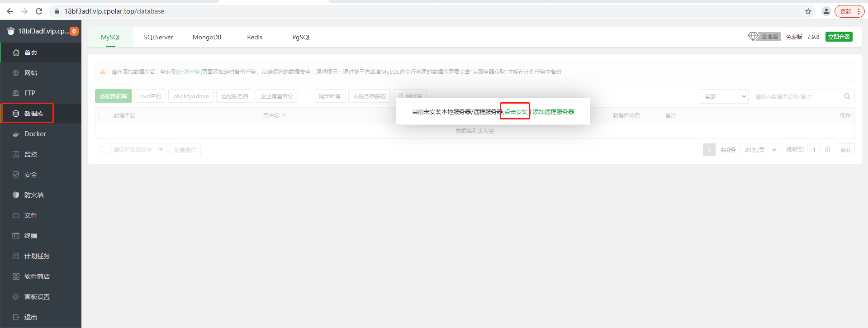Click the green 立即升级 button
The image size is (868, 328).
click(839, 37)
